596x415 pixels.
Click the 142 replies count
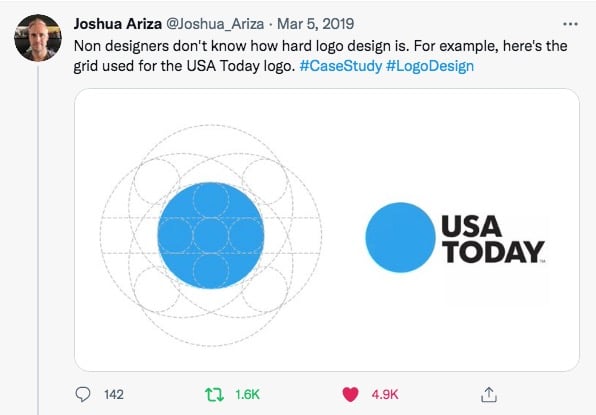pos(114,394)
